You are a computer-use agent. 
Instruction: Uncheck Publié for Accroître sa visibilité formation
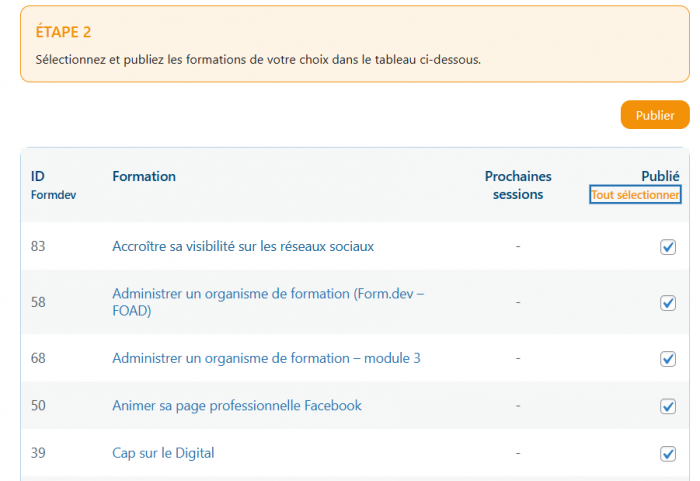[668, 247]
